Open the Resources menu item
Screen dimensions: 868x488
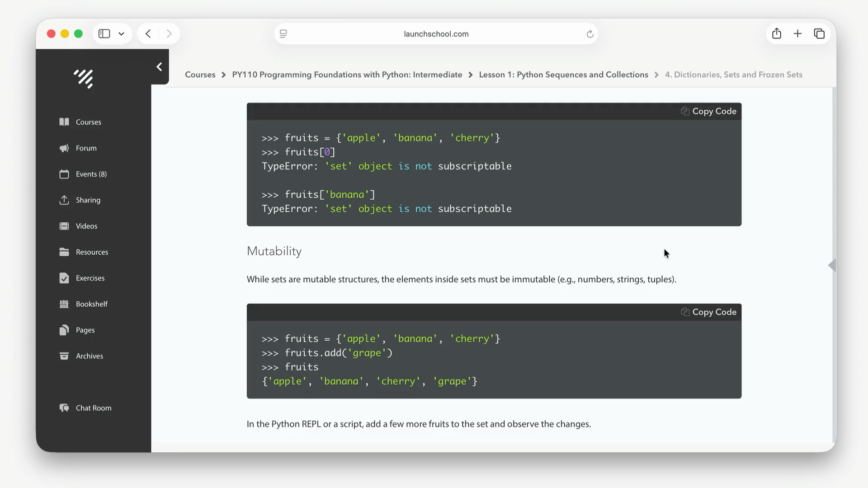92,252
